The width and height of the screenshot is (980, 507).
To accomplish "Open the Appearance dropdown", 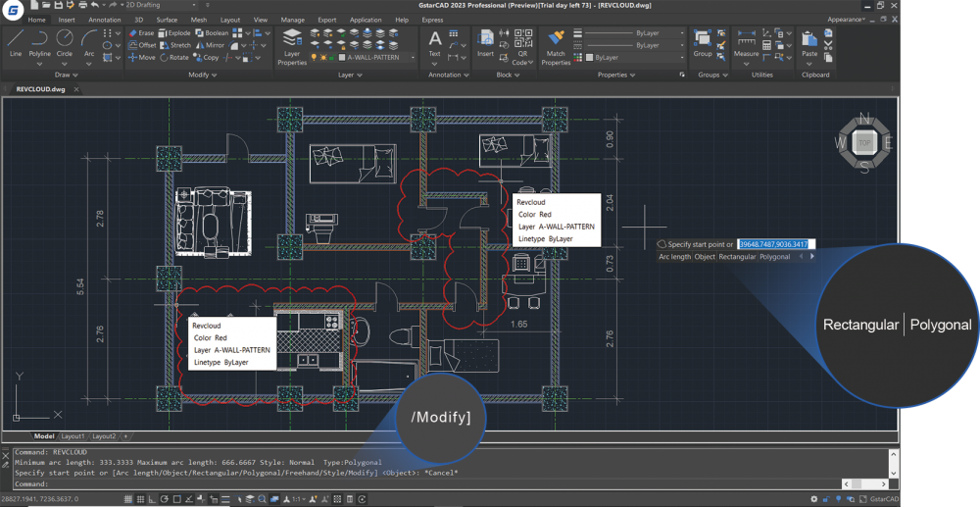I will (847, 20).
